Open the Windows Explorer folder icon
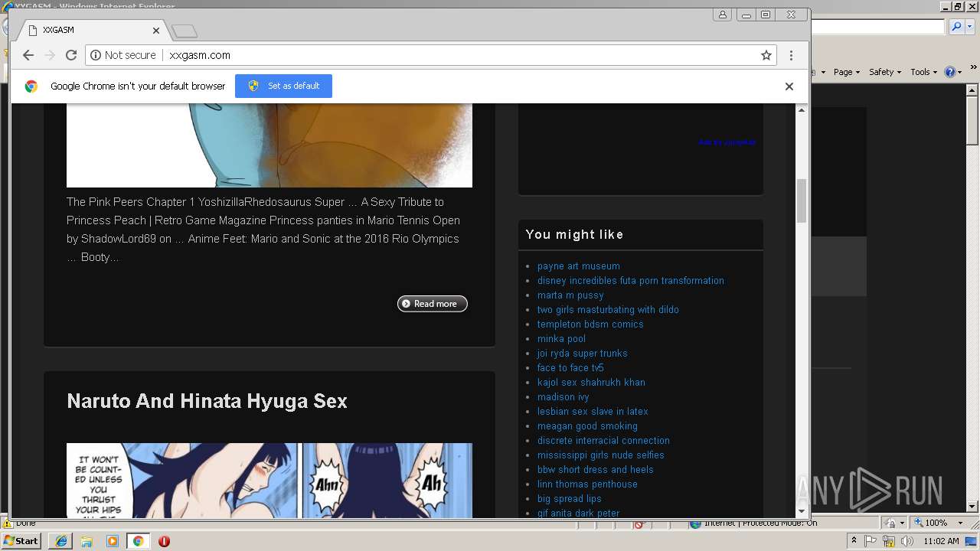This screenshot has height=551, width=980. click(x=87, y=541)
